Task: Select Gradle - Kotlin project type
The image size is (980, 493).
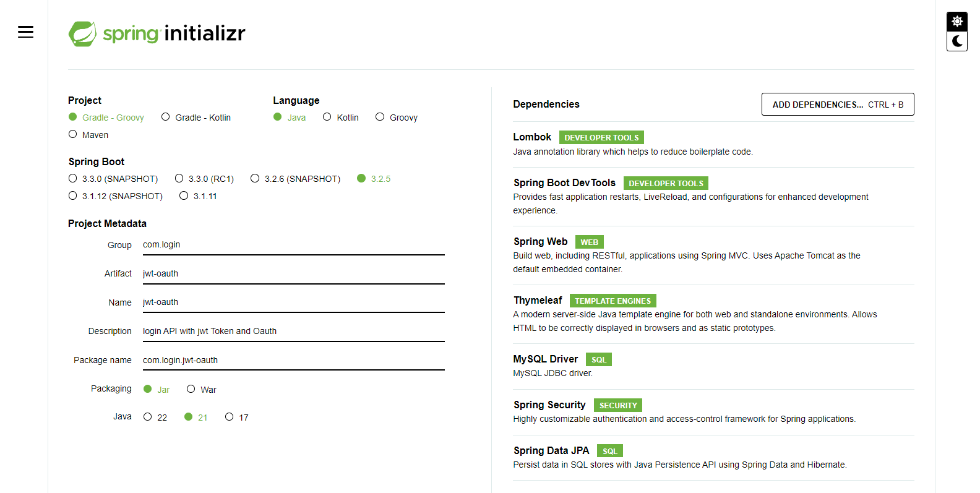Action: (x=196, y=118)
